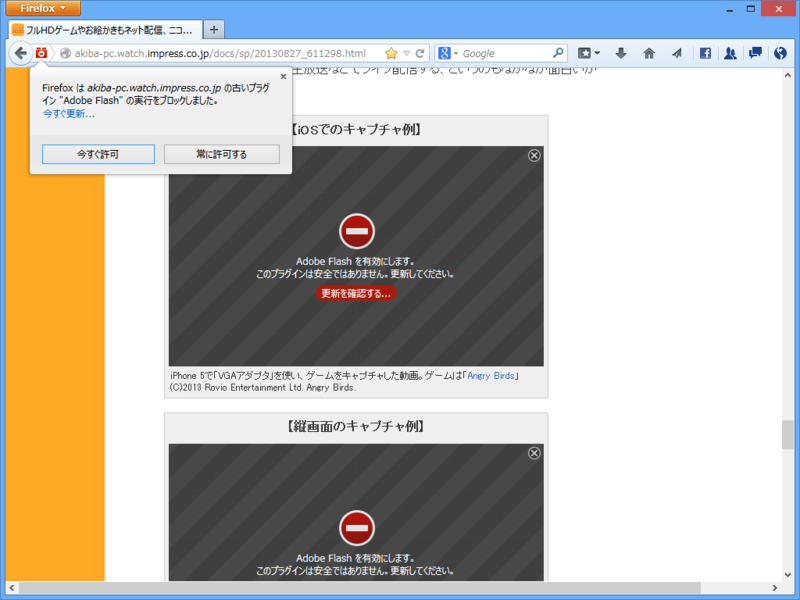Minimize the Firefox window

(x=730, y=9)
